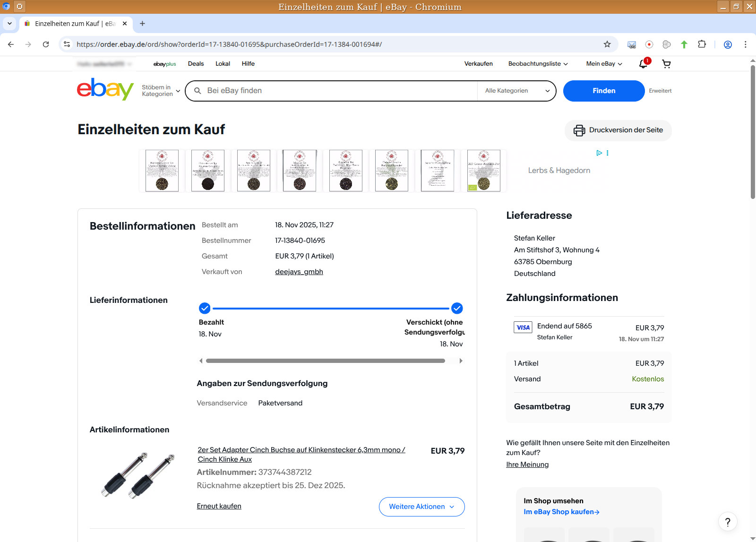Expand the Alle Kategorien dropdown

[517, 91]
